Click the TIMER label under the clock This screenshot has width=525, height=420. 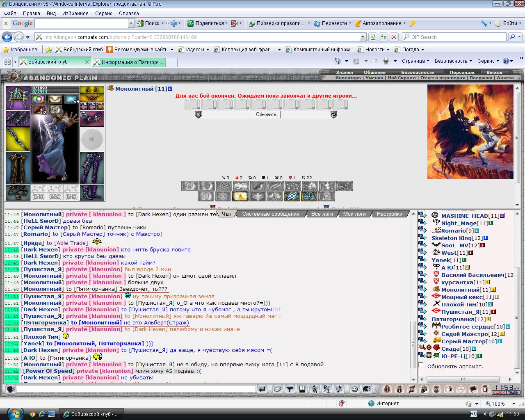tap(514, 393)
